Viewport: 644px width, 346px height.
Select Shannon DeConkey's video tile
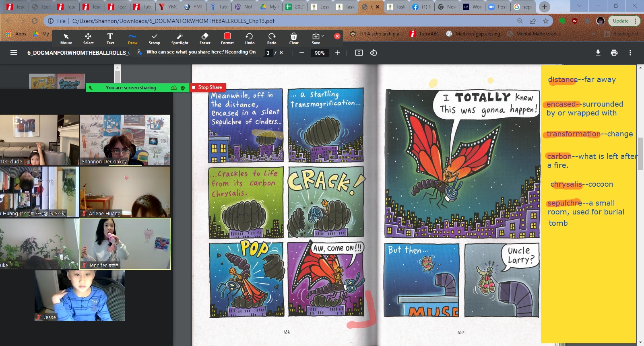(x=125, y=140)
